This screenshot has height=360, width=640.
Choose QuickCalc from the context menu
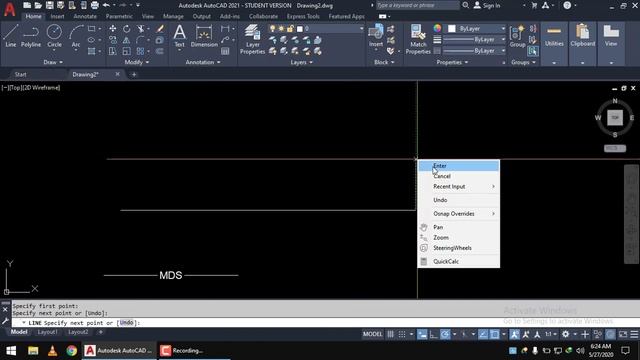[459, 261]
